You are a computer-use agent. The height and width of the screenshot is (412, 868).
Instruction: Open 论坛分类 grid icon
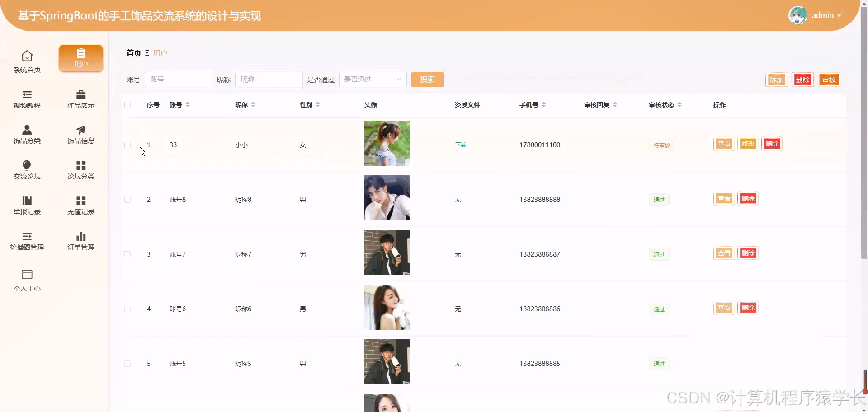click(x=81, y=165)
